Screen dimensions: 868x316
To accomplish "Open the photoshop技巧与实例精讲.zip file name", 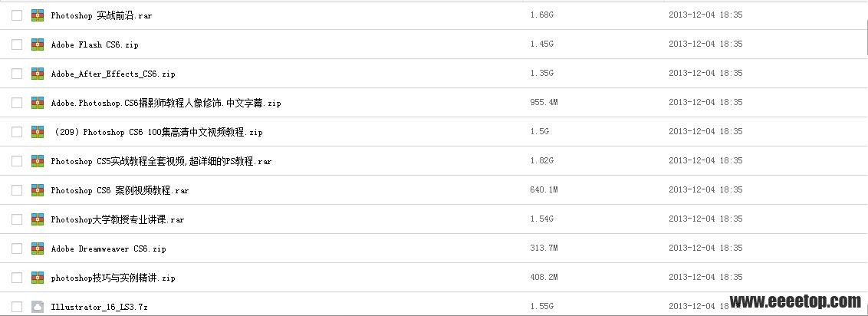I will [113, 278].
